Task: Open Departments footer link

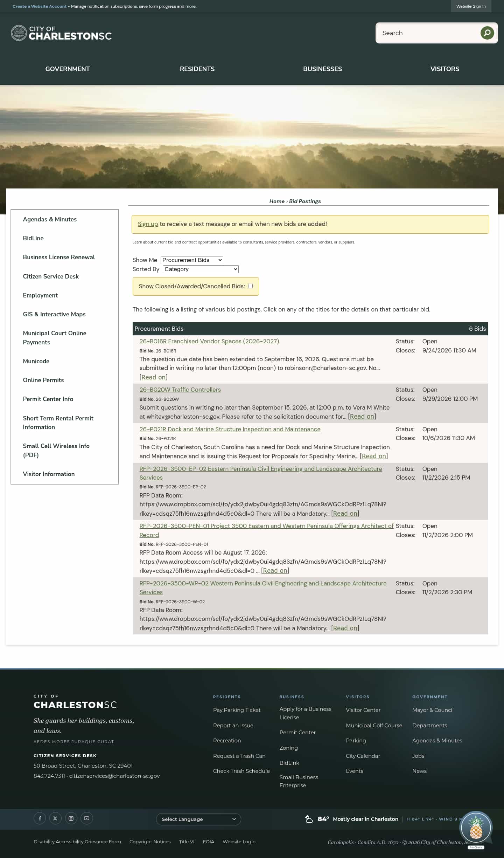Action: pyautogui.click(x=430, y=726)
